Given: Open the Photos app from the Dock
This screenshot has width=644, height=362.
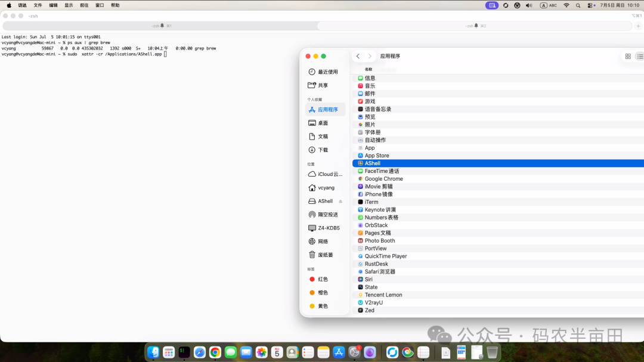Looking at the screenshot, I should tap(262, 352).
